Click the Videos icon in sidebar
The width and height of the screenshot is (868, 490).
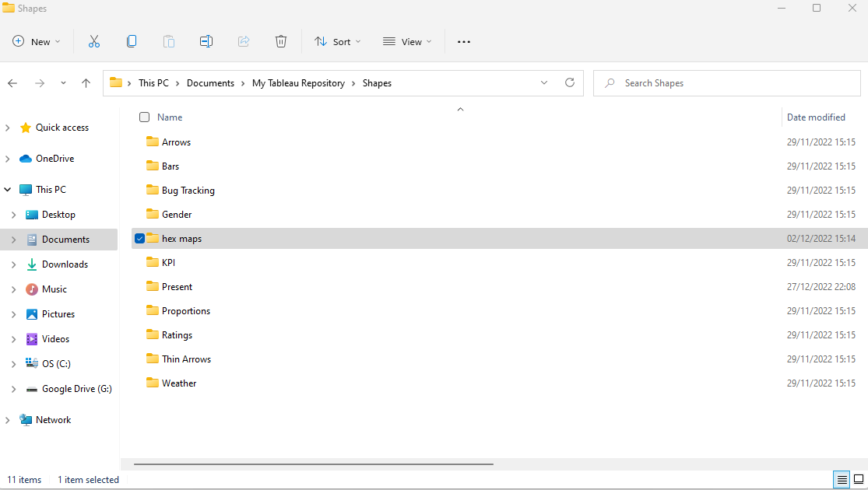tap(32, 339)
